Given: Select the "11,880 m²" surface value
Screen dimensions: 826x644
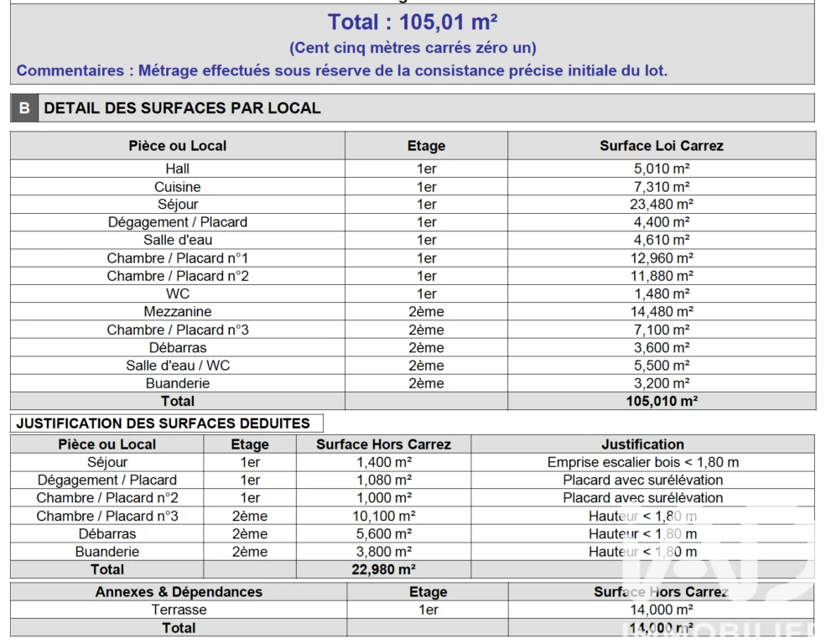Looking at the screenshot, I should pyautogui.click(x=662, y=276).
